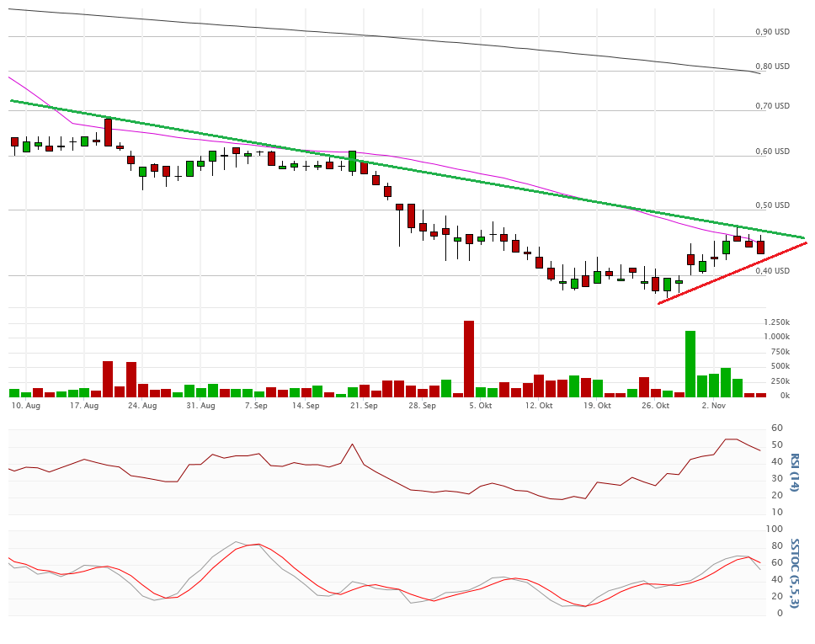The width and height of the screenshot is (815, 644).
Task: Click the last red candlestick on chart
Action: click(760, 247)
